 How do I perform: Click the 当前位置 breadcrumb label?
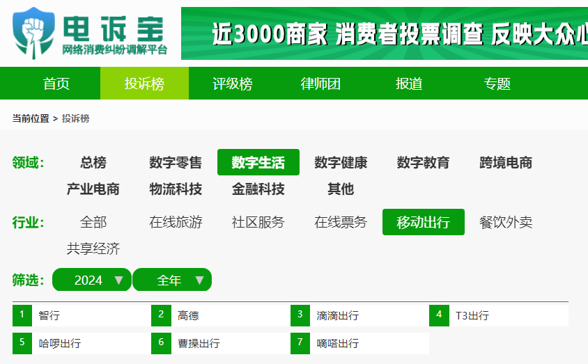[x=31, y=118]
